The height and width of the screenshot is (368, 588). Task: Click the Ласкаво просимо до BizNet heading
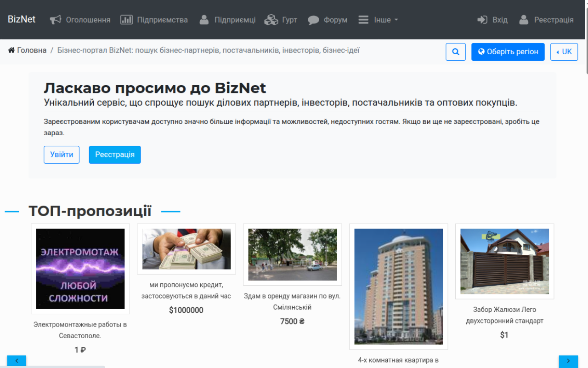pos(155,88)
